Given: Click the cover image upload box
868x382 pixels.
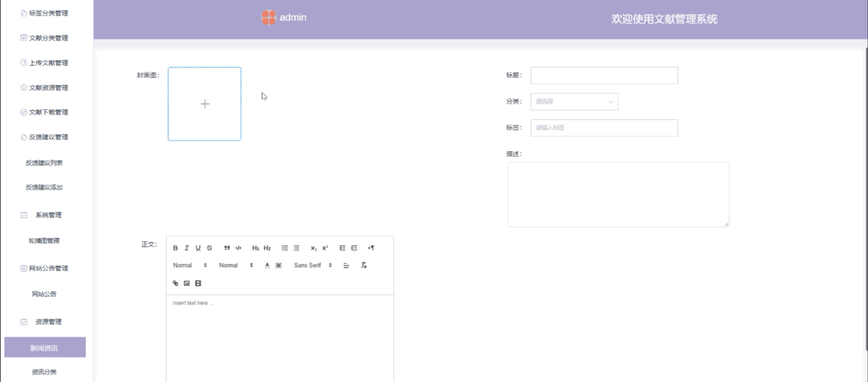Looking at the screenshot, I should pyautogui.click(x=205, y=104).
